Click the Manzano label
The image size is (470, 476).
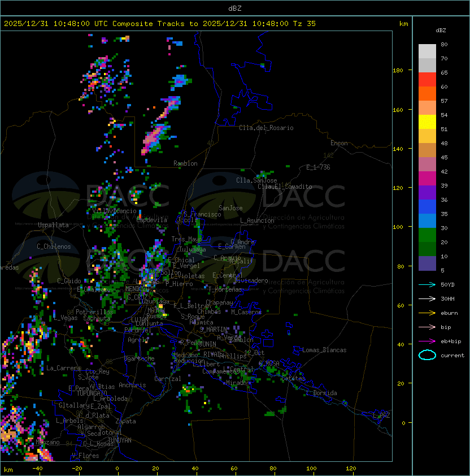tap(47, 442)
